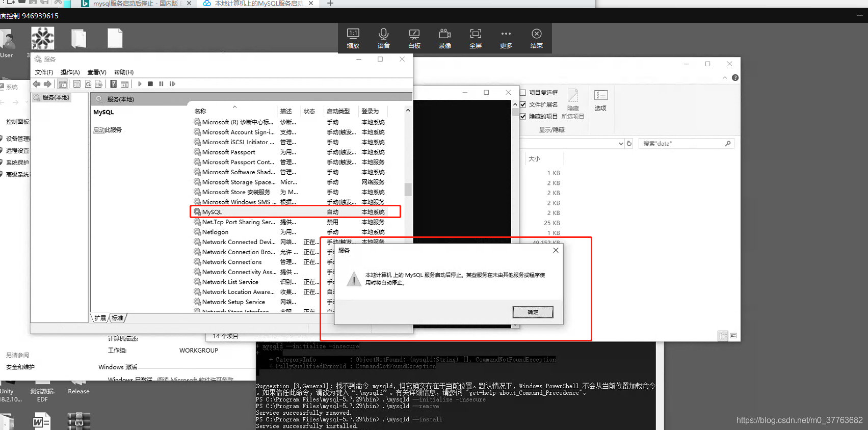Viewport: 868px width, 430px height.
Task: Open the 查看(V) menu
Action: tap(97, 72)
